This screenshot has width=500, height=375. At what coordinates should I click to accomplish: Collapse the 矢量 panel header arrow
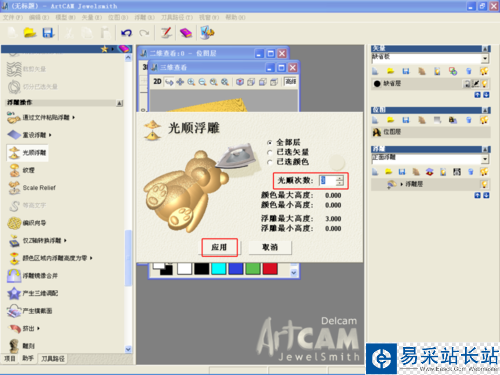click(x=486, y=49)
